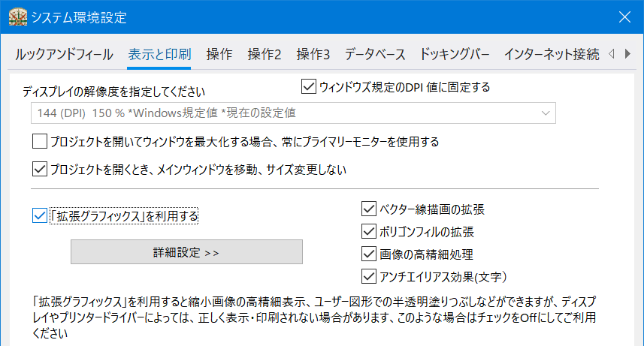Open the インターネット接続 tab

point(552,54)
